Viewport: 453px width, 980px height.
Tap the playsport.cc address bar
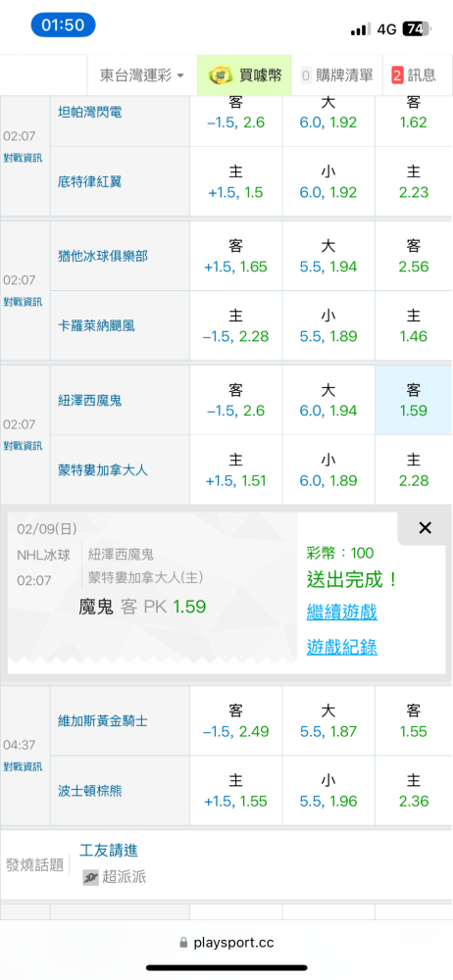[x=226, y=943]
